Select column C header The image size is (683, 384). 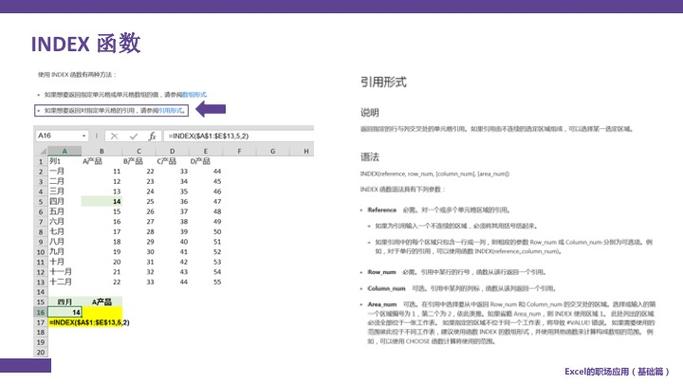[139, 151]
